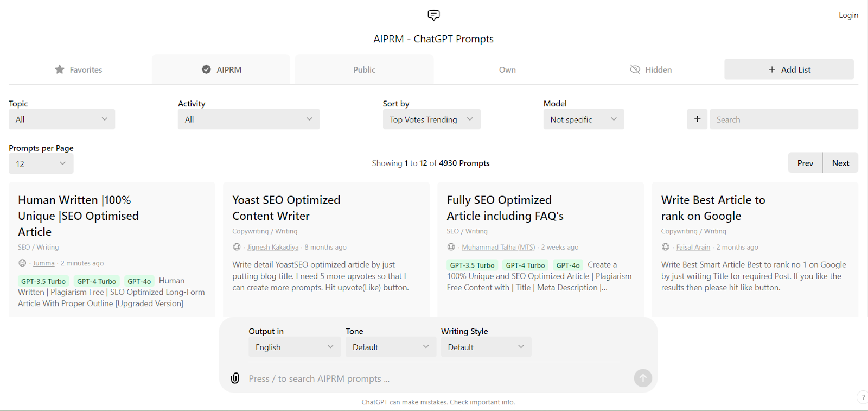Switch to the Hidden tab
Image resolution: width=868 pixels, height=411 pixels.
point(650,69)
